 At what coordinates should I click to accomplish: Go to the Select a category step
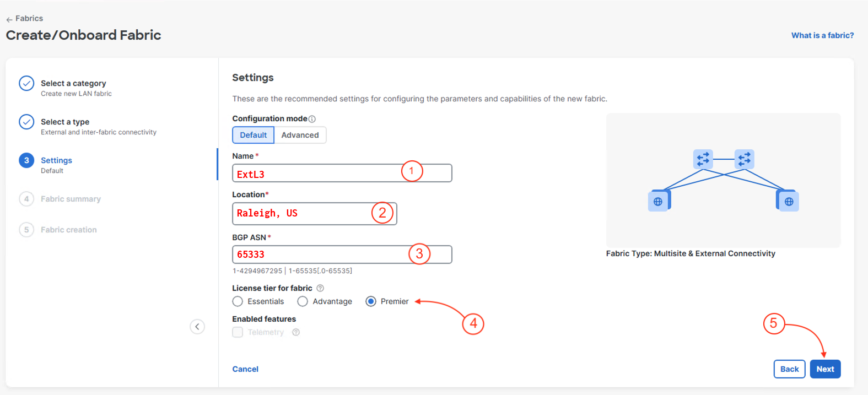tap(73, 84)
